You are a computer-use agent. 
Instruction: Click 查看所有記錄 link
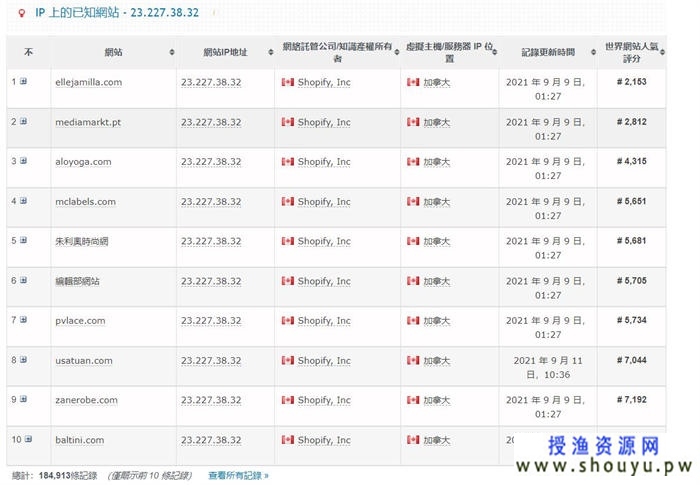238,476
